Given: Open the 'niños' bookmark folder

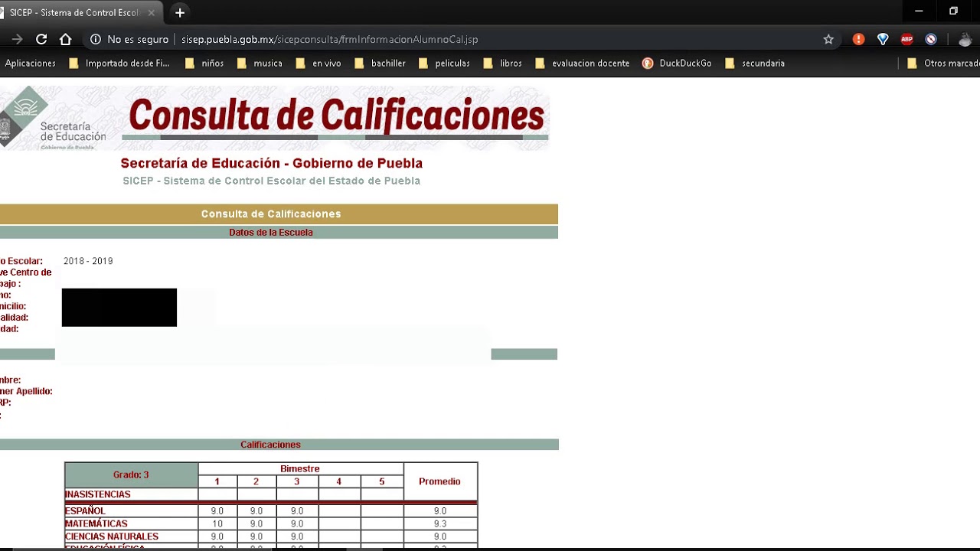Looking at the screenshot, I should click(204, 64).
